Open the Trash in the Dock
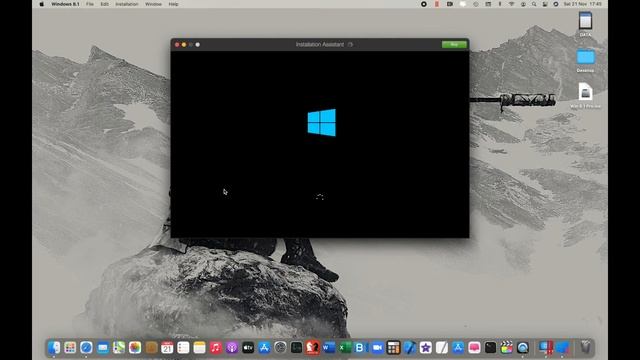640x360 pixels. click(x=585, y=347)
